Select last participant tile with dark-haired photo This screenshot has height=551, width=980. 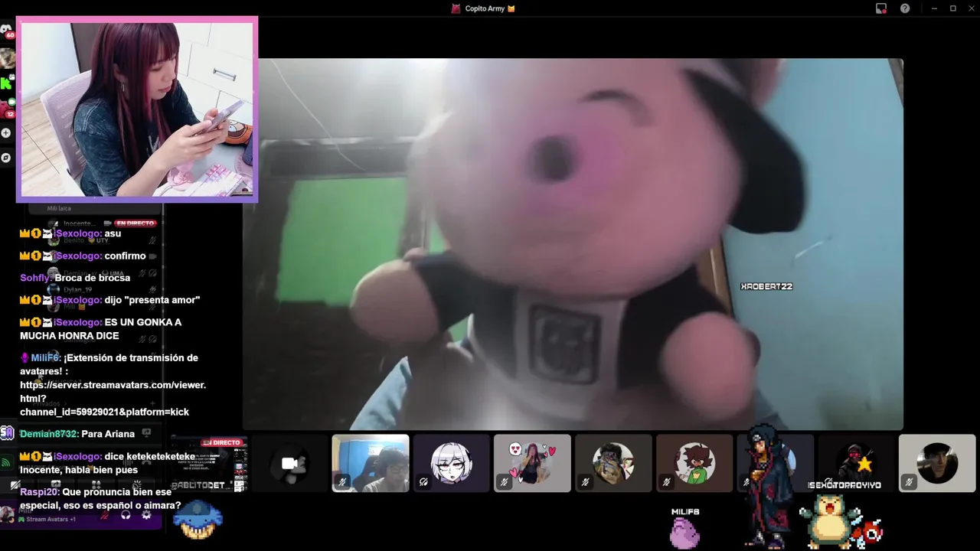(937, 464)
